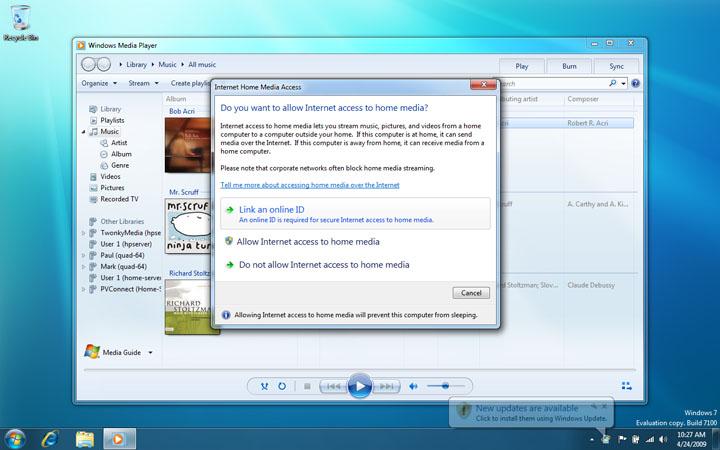
Task: Expand the PVConnect library node
Action: 84,289
